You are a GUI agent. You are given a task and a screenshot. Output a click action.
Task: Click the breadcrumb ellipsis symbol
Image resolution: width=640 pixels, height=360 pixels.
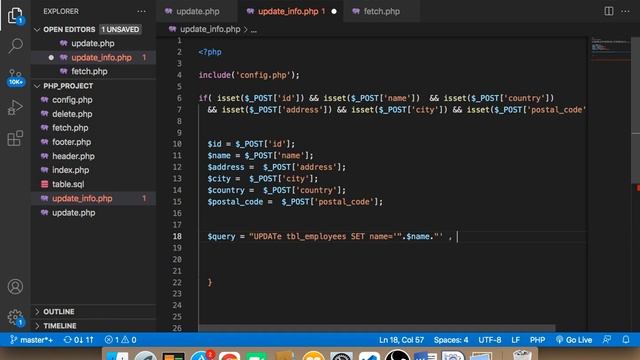[x=254, y=30]
